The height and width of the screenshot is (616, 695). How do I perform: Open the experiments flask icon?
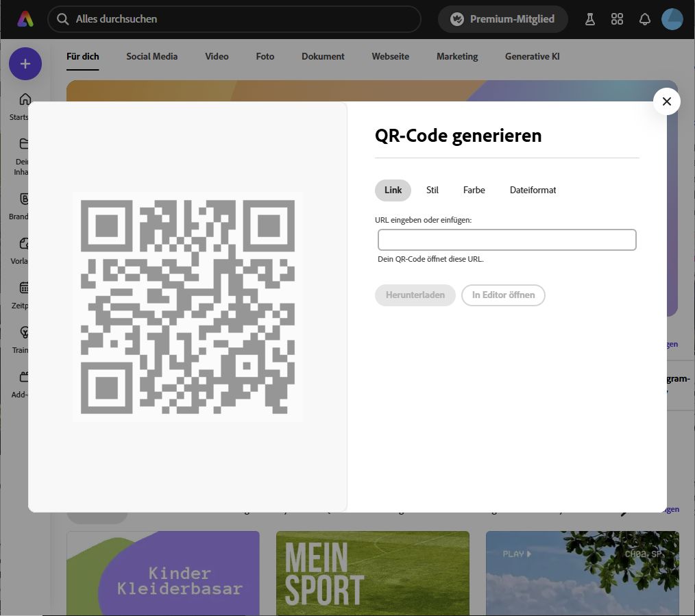point(590,19)
